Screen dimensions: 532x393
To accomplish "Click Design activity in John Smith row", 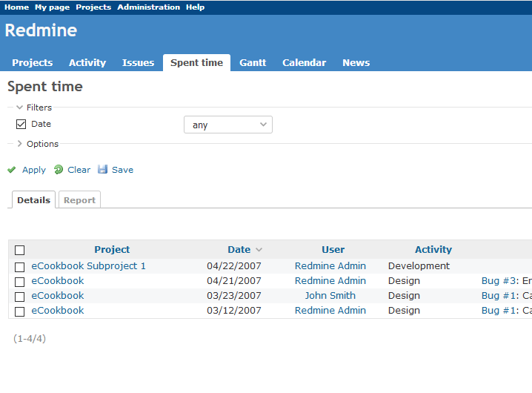I will pyautogui.click(x=404, y=296).
